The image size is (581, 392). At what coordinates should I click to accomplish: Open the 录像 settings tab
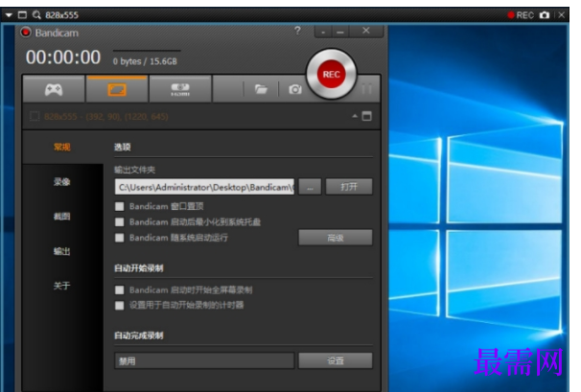62,182
